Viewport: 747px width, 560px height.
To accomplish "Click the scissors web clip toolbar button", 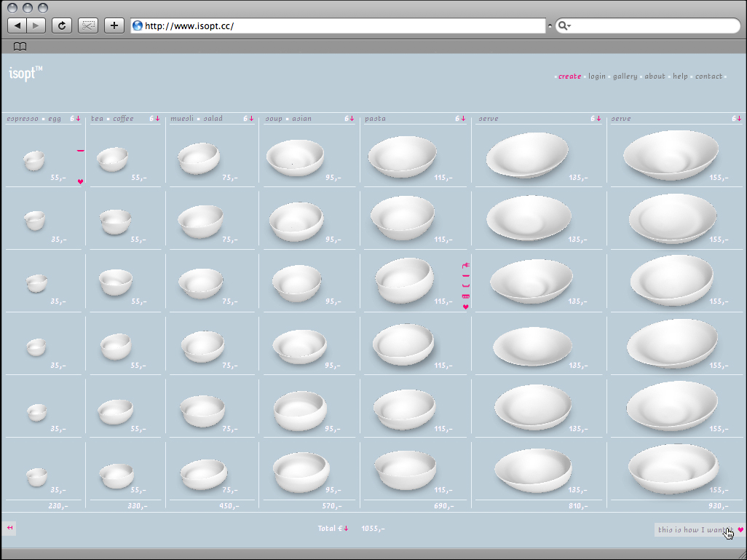I will tap(88, 25).
